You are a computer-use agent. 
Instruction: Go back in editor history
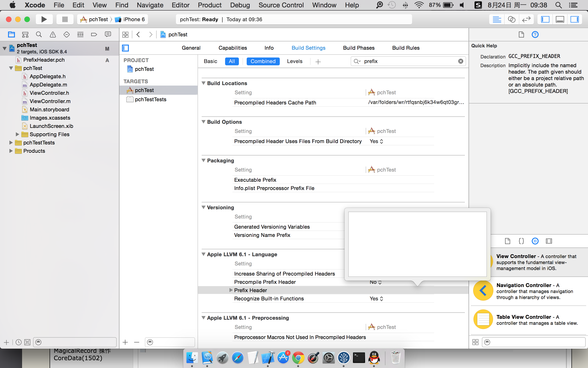coord(138,34)
